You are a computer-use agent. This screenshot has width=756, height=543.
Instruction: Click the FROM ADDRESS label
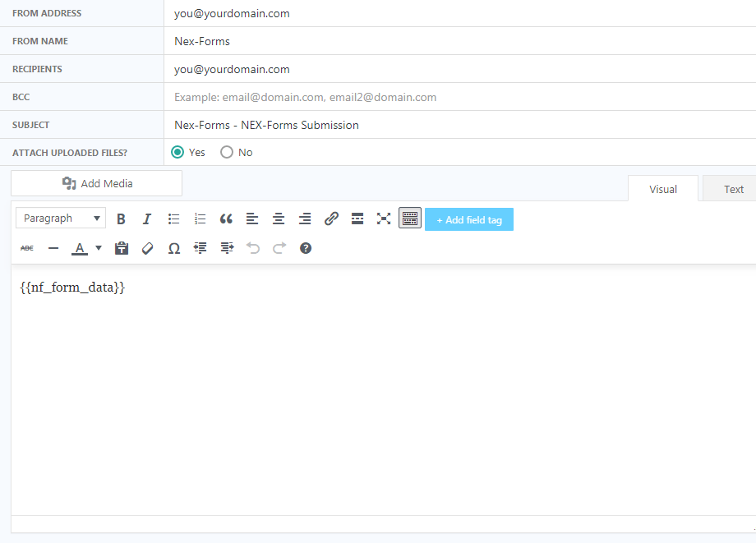pyautogui.click(x=47, y=13)
